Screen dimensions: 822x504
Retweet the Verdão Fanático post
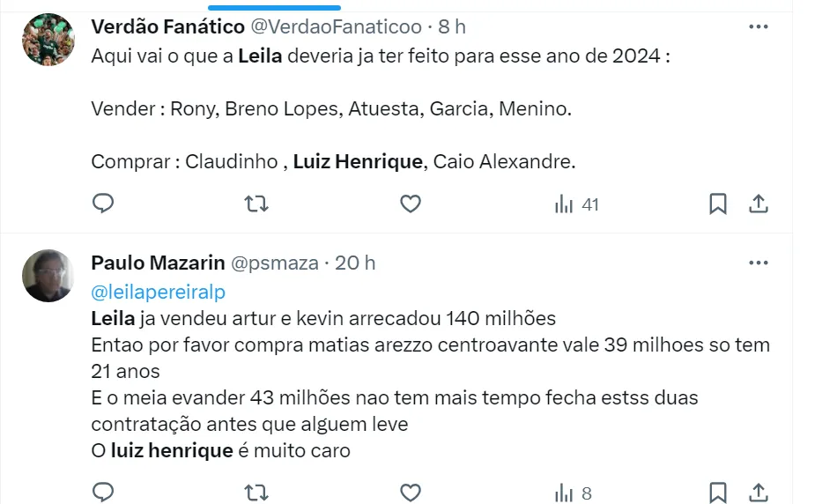pos(255,204)
